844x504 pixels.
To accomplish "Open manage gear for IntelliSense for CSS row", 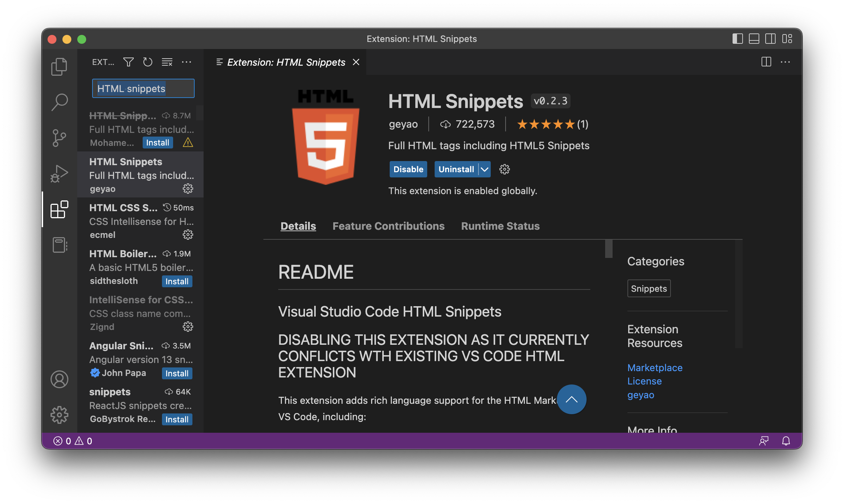I will coord(188,327).
